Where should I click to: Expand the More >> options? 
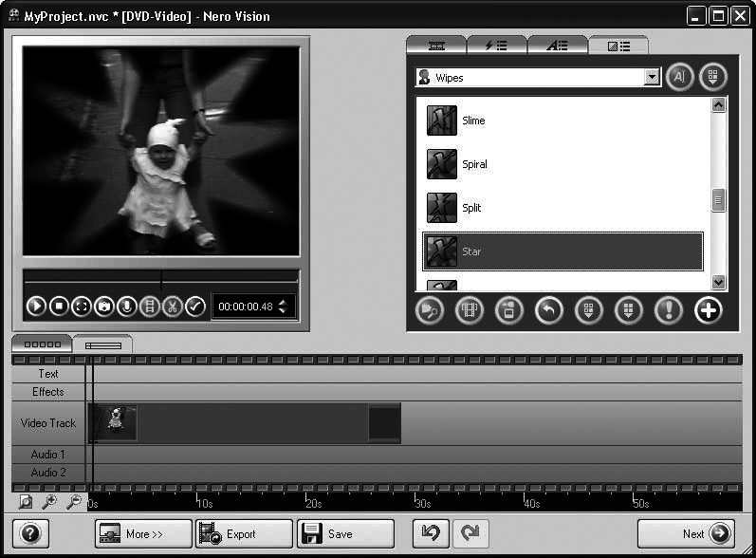(x=143, y=534)
